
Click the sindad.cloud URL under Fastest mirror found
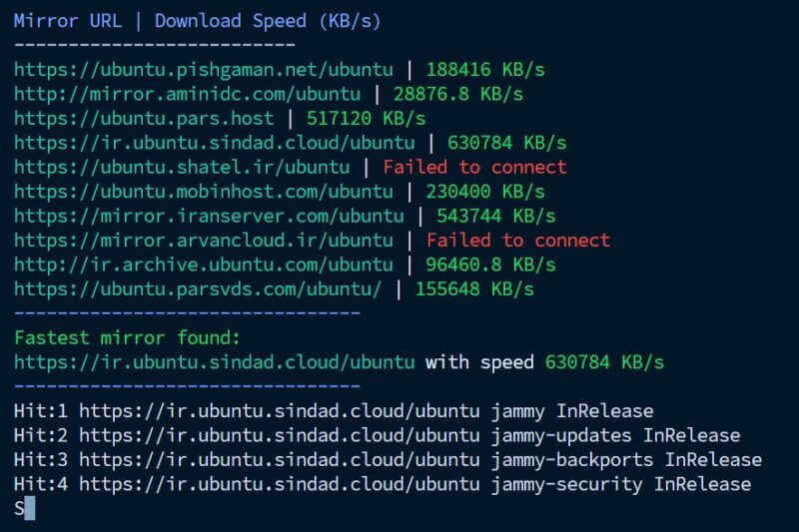tap(214, 361)
